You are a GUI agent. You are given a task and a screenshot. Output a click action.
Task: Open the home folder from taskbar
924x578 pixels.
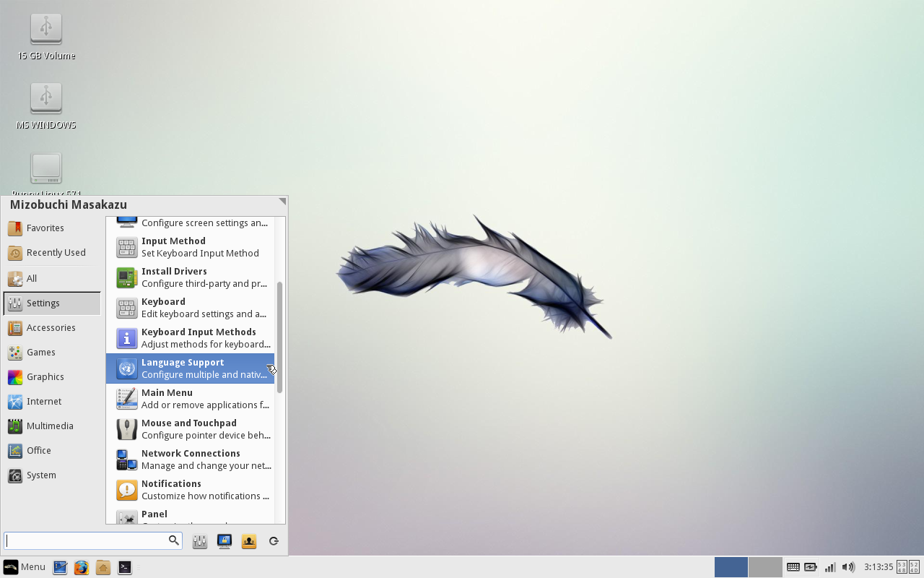point(103,567)
